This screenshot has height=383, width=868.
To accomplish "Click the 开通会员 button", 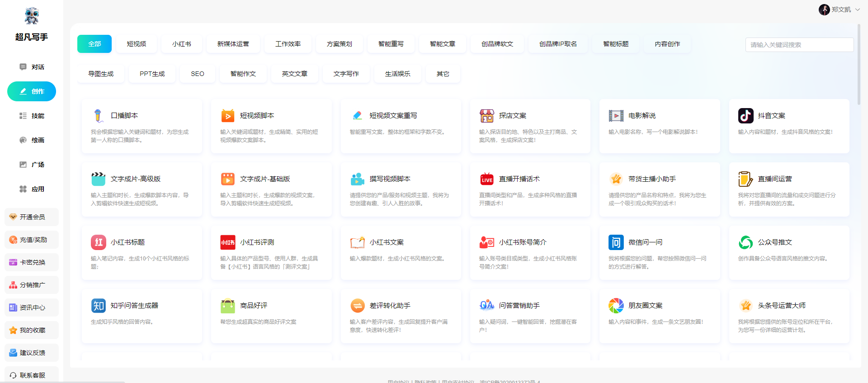I will tap(32, 217).
